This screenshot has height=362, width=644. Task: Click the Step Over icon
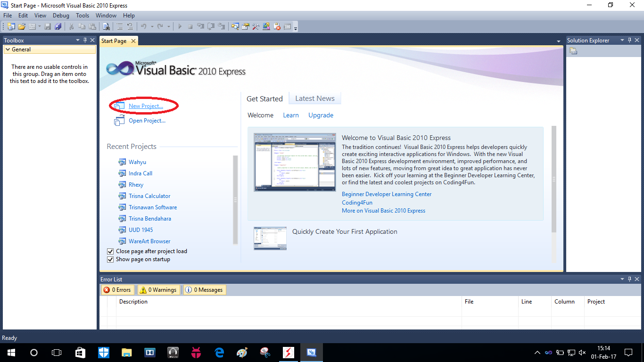[211, 26]
